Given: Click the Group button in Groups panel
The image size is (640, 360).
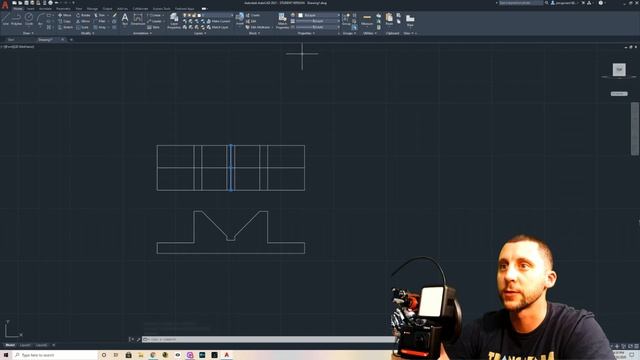Looking at the screenshot, I should [x=346, y=19].
